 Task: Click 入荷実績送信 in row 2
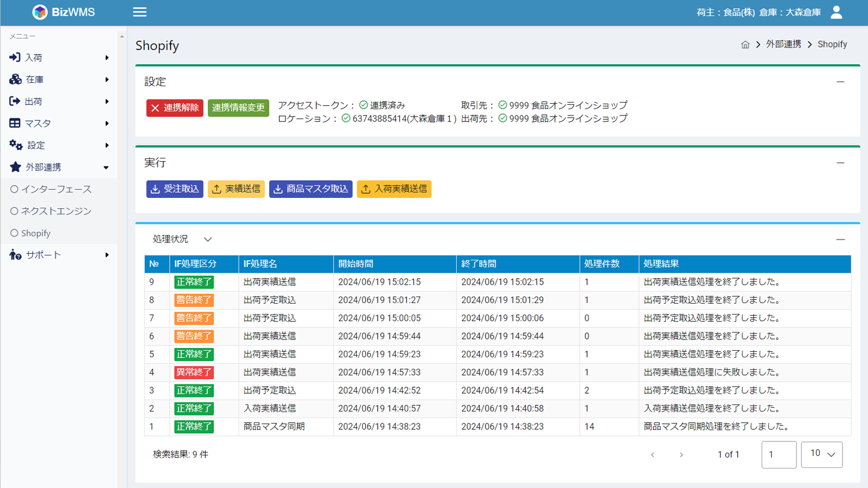click(x=270, y=408)
